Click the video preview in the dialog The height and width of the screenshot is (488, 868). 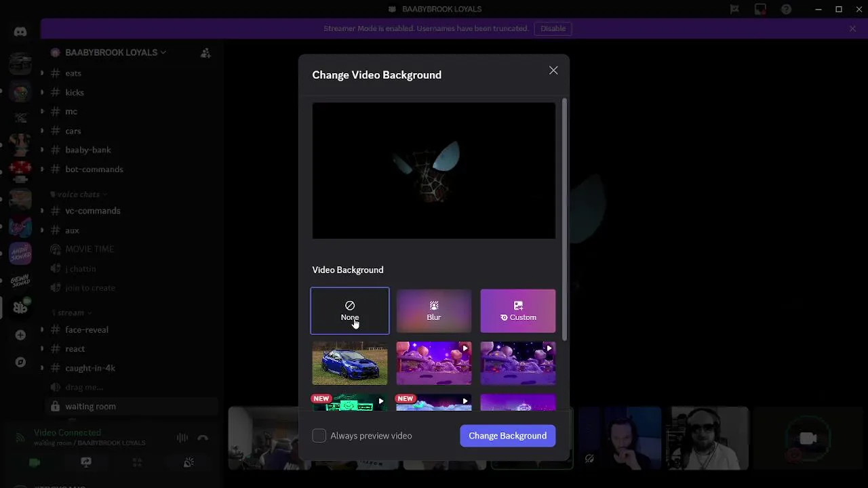[434, 171]
